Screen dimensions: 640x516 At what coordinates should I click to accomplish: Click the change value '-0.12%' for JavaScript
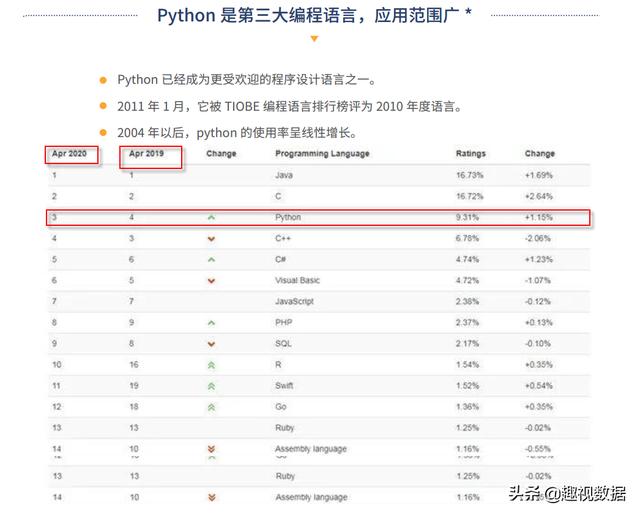coord(538,301)
